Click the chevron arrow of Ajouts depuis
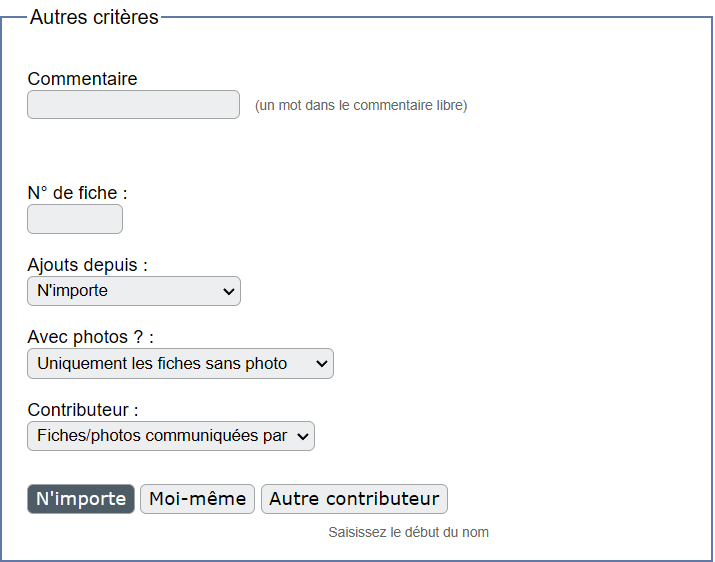715x562 pixels. point(228,291)
